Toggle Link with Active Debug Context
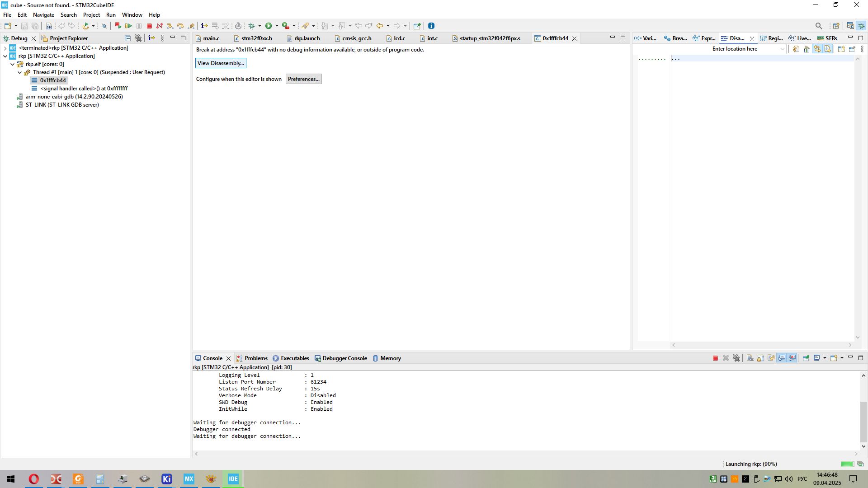Viewport: 868px width, 488px height. pyautogui.click(x=817, y=49)
